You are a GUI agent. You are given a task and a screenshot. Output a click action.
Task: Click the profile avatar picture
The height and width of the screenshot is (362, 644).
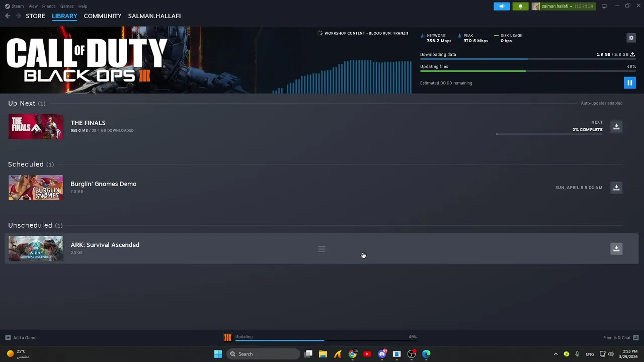tap(536, 6)
